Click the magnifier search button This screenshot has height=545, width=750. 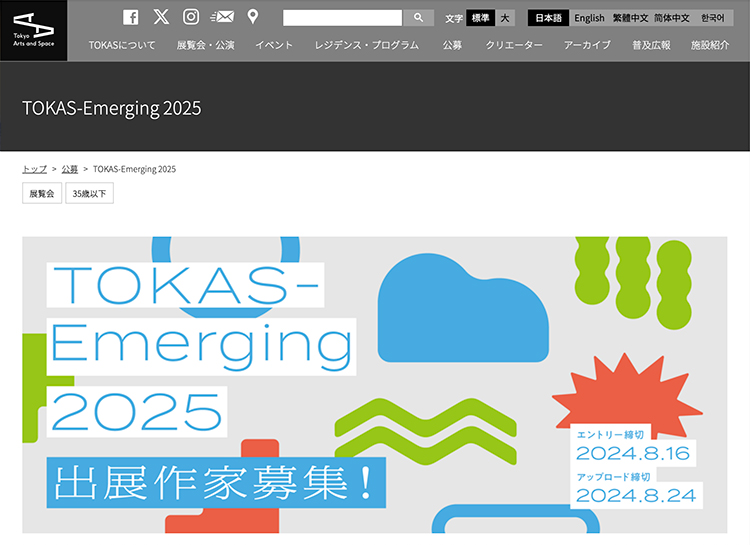click(x=418, y=18)
